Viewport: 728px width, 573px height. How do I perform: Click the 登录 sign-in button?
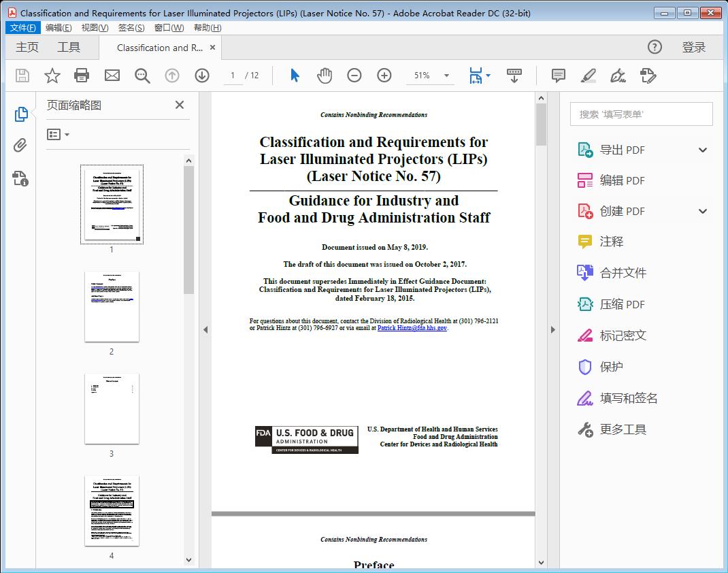[694, 47]
